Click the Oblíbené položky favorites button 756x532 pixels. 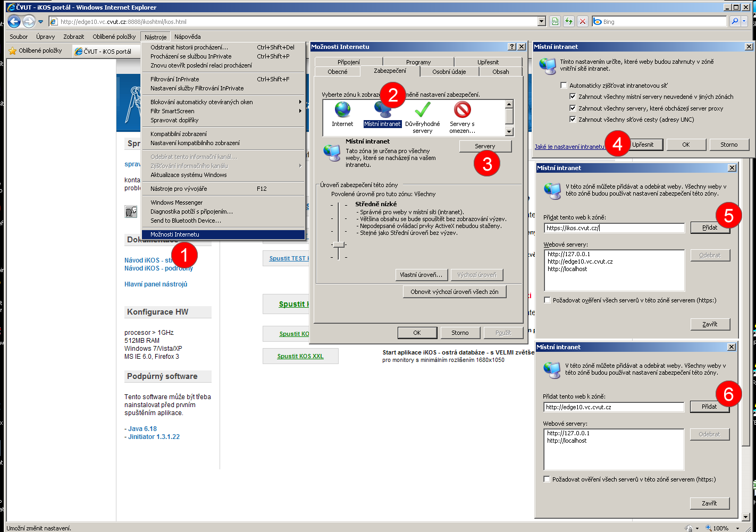(x=35, y=51)
